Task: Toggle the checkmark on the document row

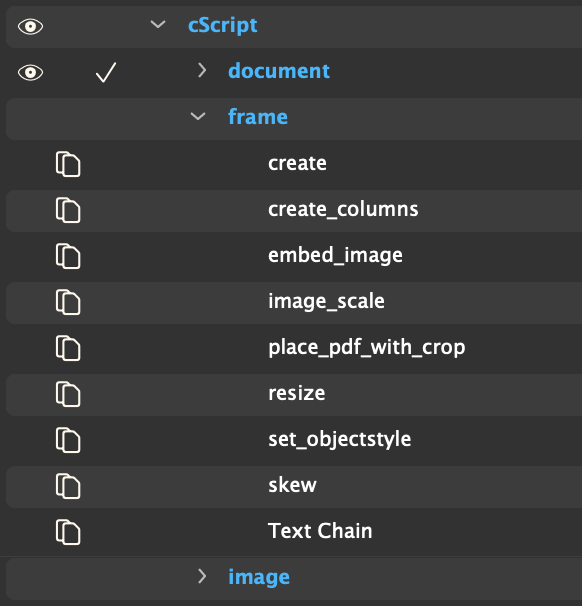Action: [x=106, y=72]
